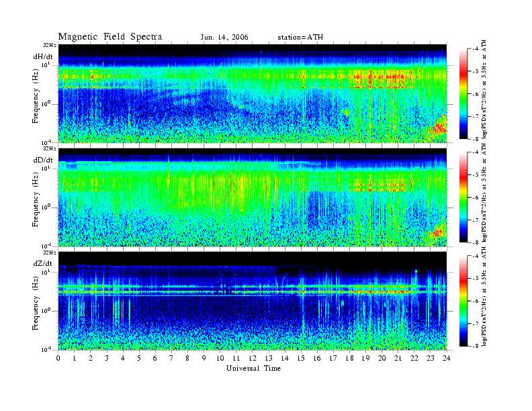Image resolution: width=532 pixels, height=411 pixels.
Task: Click the hour tick label "0" on the time axis
Action: click(58, 358)
